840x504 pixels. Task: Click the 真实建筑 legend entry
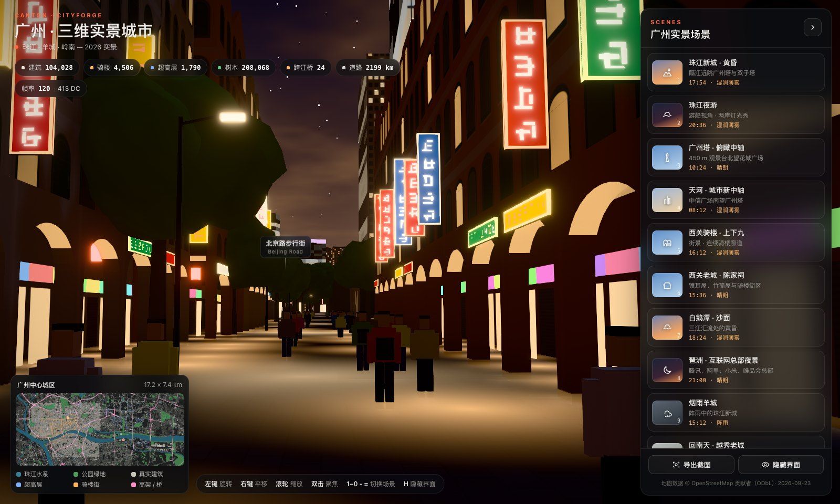[x=147, y=474]
